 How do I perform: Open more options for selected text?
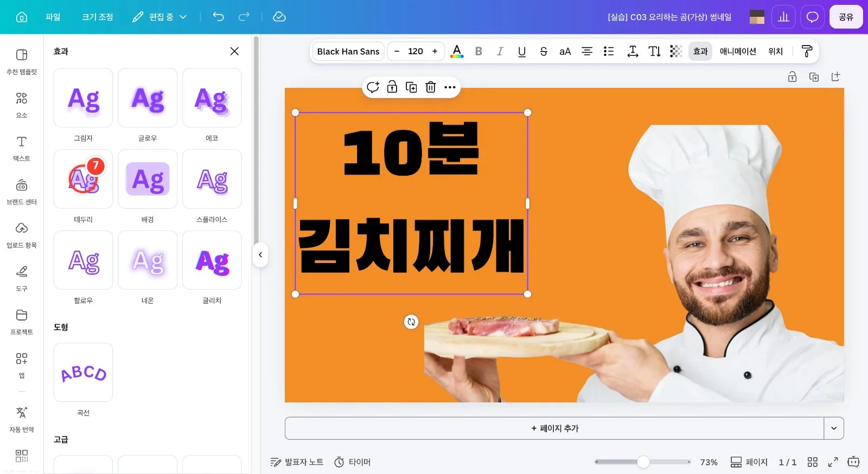pos(450,87)
